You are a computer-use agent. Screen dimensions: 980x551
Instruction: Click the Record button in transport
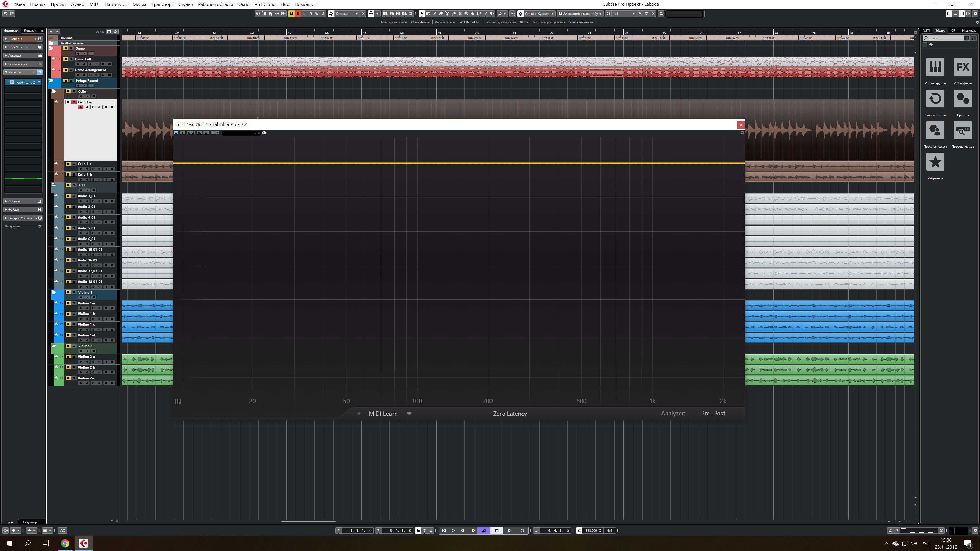(x=522, y=531)
